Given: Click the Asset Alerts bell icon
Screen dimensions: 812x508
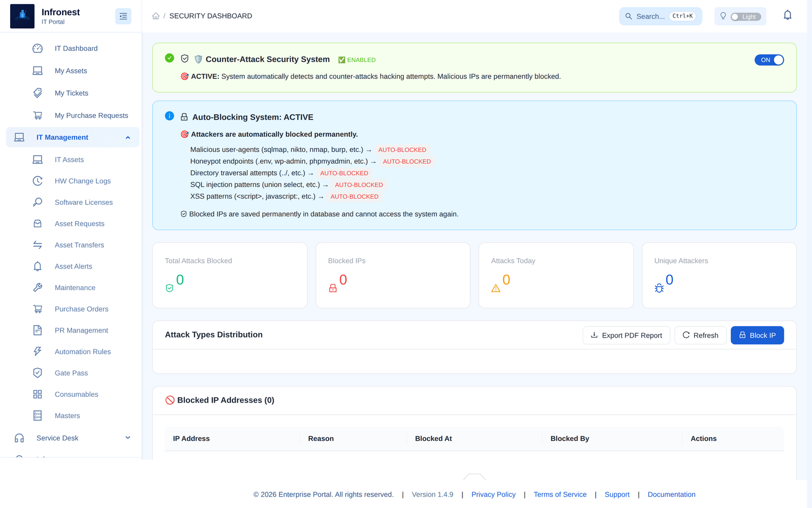Looking at the screenshot, I should 38,266.
